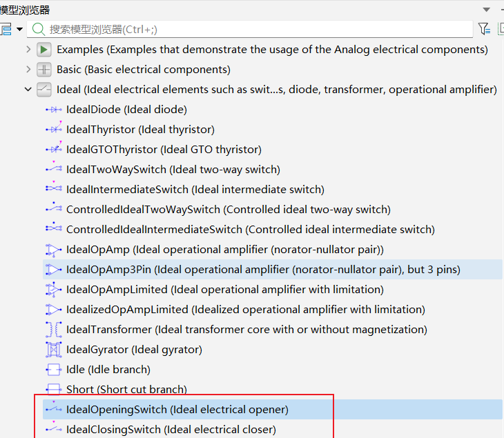Open the model browser panel menu arrow
This screenshot has width=504, height=438.
point(487,10)
